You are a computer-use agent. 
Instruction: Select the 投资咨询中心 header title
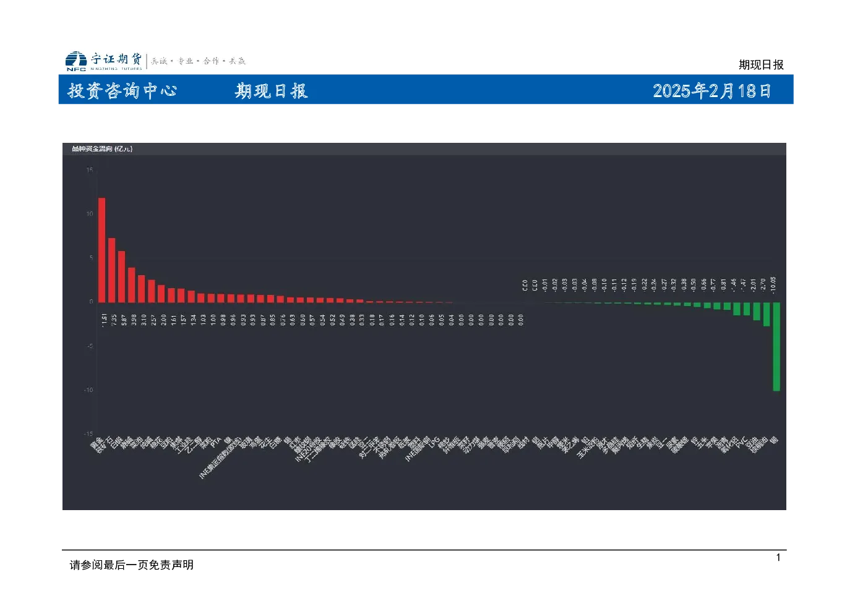tap(122, 91)
